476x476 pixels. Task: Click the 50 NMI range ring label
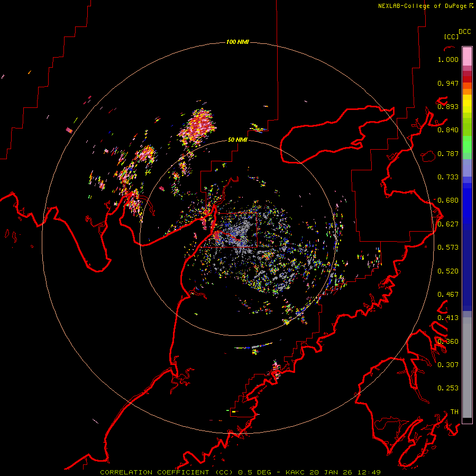(237, 140)
